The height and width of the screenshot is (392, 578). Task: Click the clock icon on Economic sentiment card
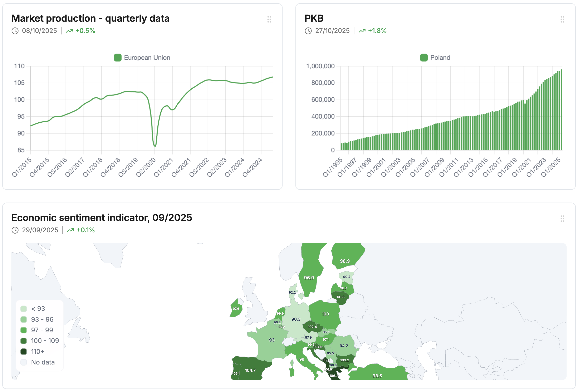pos(15,230)
